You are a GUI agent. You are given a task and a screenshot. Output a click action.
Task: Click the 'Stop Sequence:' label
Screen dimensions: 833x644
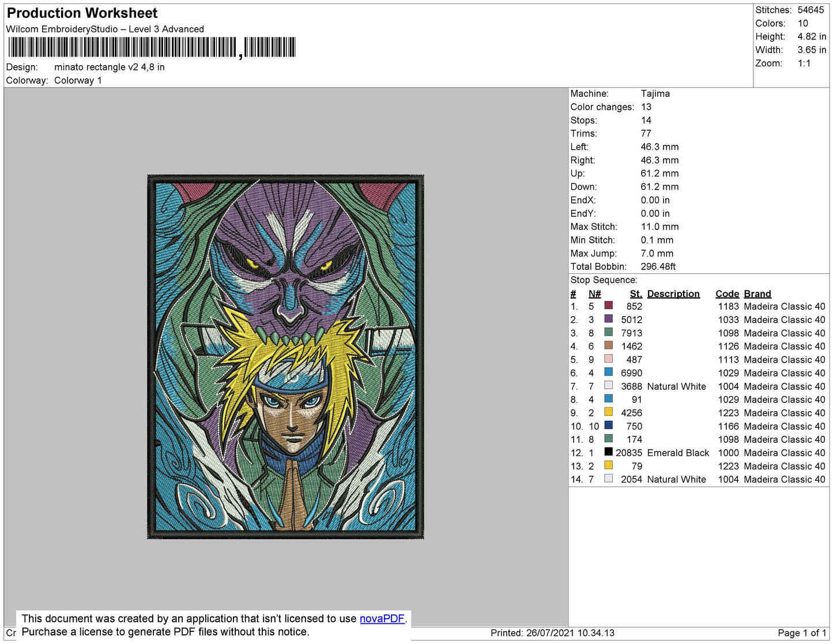[x=604, y=280]
